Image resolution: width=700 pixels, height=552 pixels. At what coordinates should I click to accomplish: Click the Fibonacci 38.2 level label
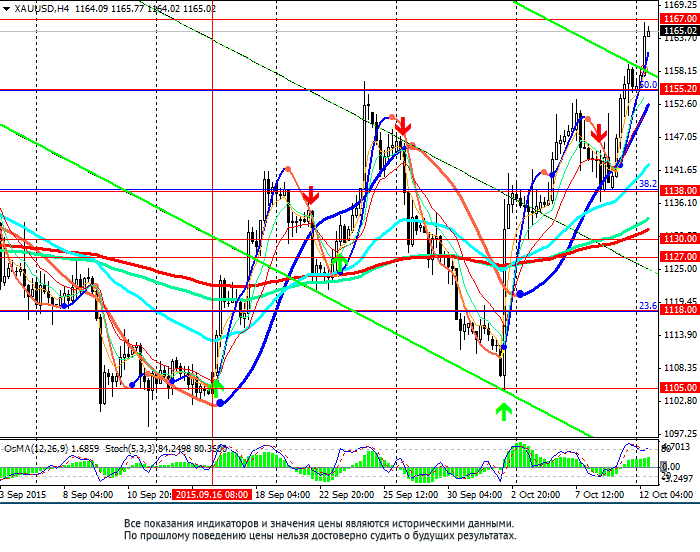(x=648, y=184)
